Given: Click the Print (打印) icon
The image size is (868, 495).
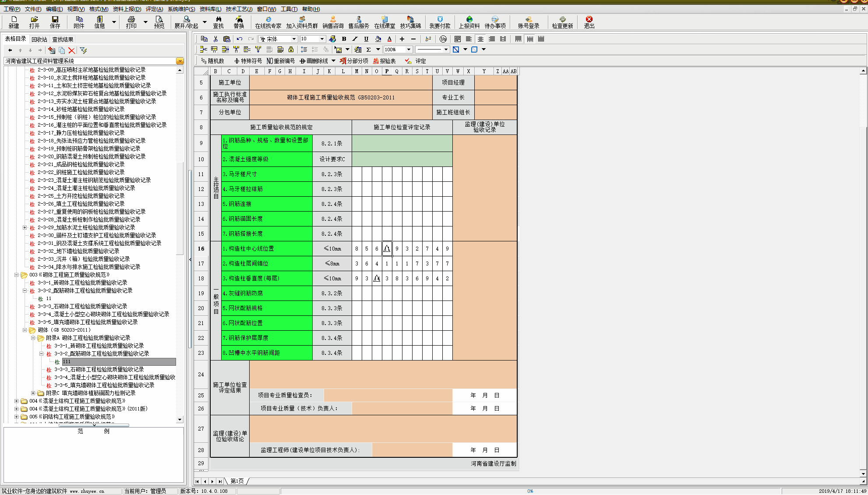Looking at the screenshot, I should point(131,22).
